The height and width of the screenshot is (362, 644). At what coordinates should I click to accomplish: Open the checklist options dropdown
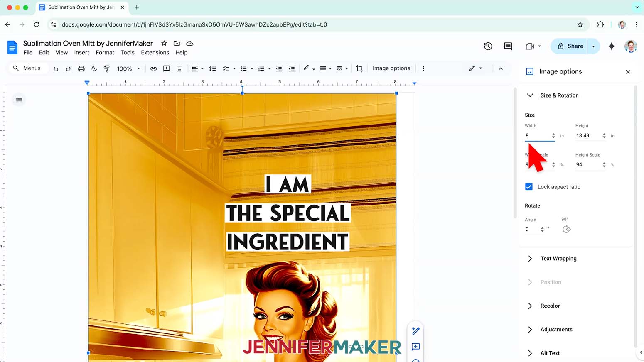tap(229, 68)
